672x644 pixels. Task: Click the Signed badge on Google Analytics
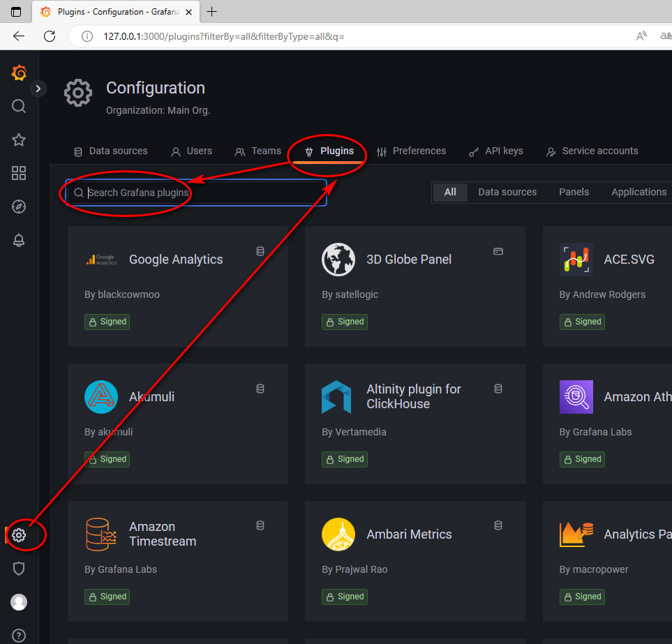pyautogui.click(x=107, y=322)
